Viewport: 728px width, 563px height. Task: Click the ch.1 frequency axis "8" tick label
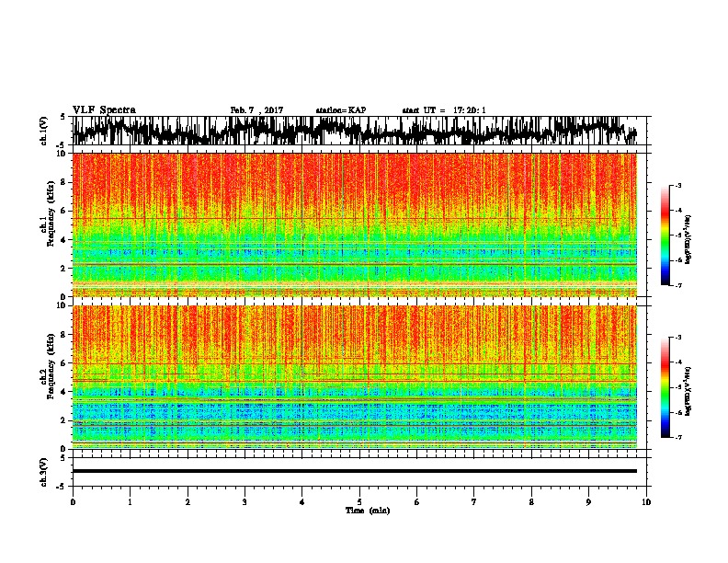[x=64, y=182]
